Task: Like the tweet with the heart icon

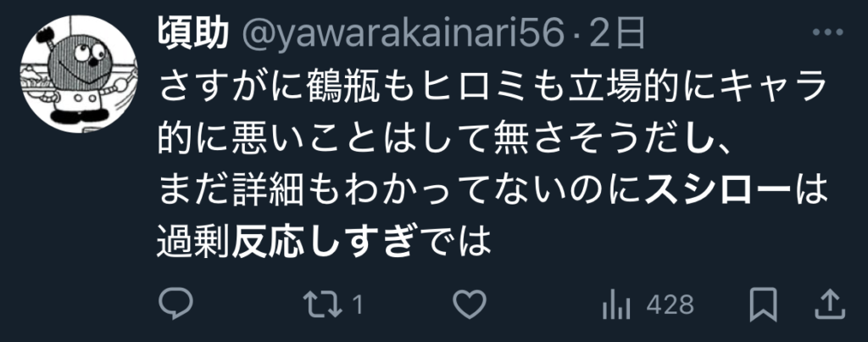Action: [x=470, y=305]
